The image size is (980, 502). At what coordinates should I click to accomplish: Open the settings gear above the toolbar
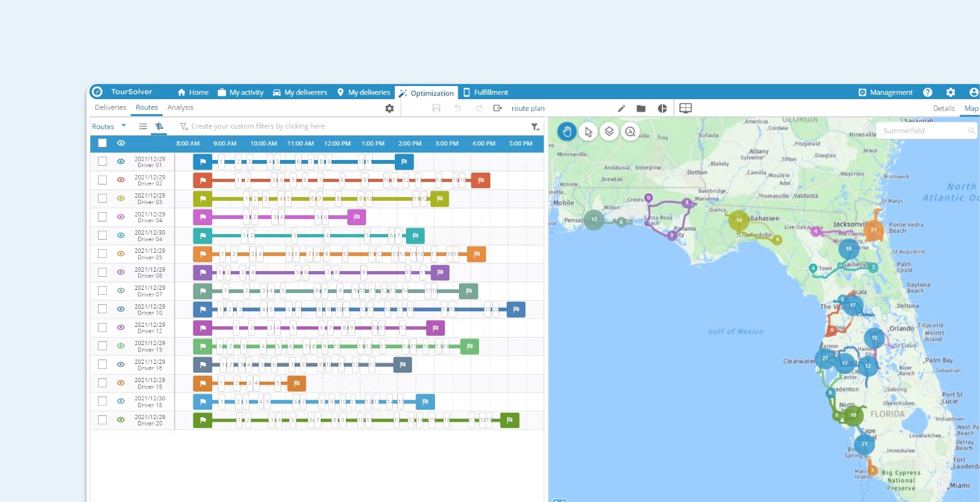(389, 108)
